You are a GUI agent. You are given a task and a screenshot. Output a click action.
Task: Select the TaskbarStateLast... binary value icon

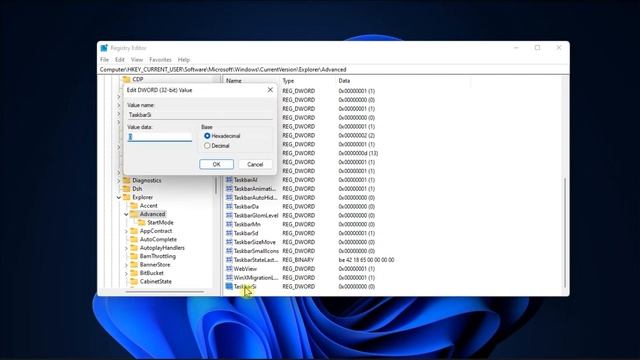pos(229,260)
